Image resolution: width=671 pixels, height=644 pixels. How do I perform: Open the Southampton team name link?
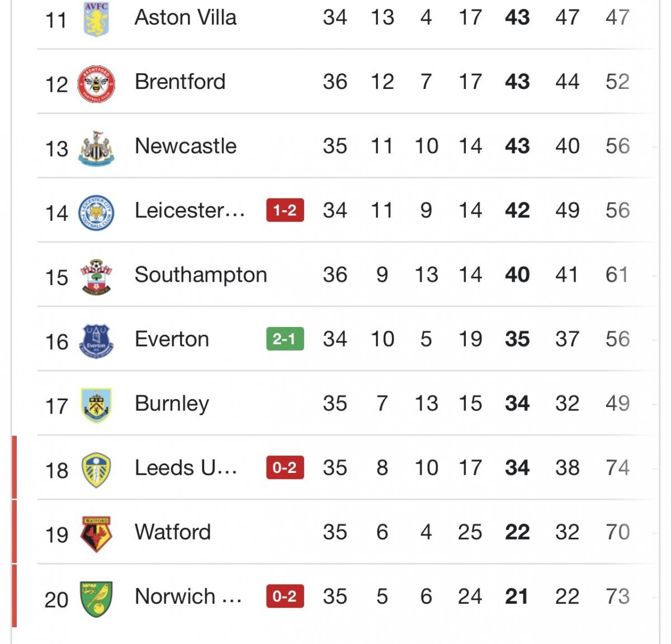click(201, 275)
